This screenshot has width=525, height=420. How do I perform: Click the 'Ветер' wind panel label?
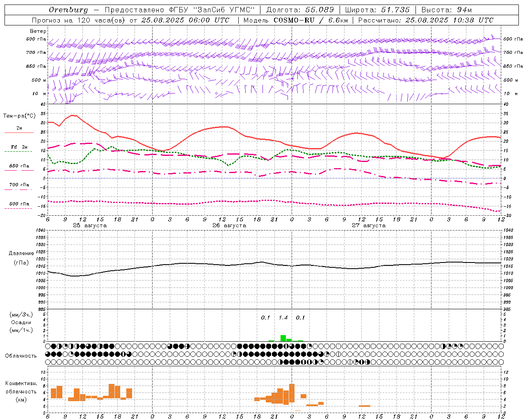click(x=38, y=31)
